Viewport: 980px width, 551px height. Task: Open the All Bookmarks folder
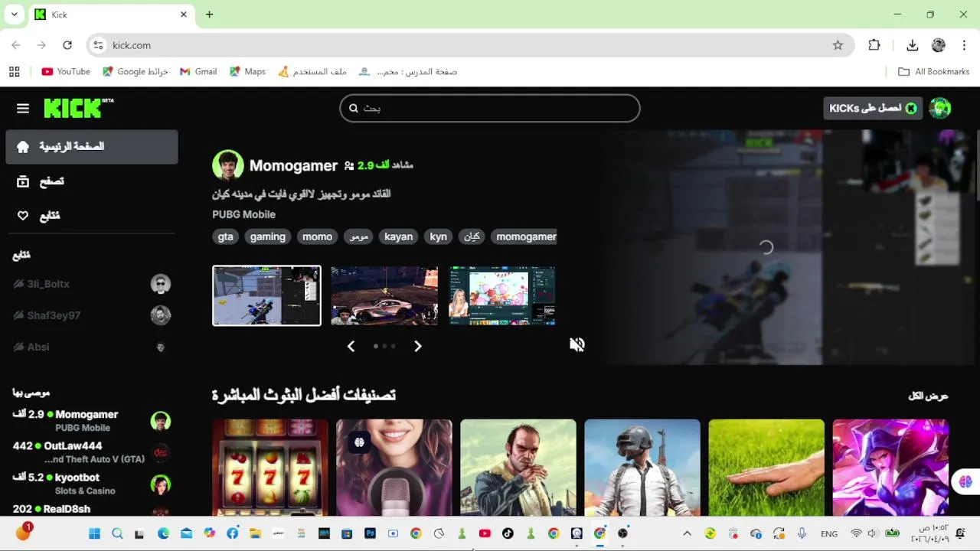[x=933, y=71]
